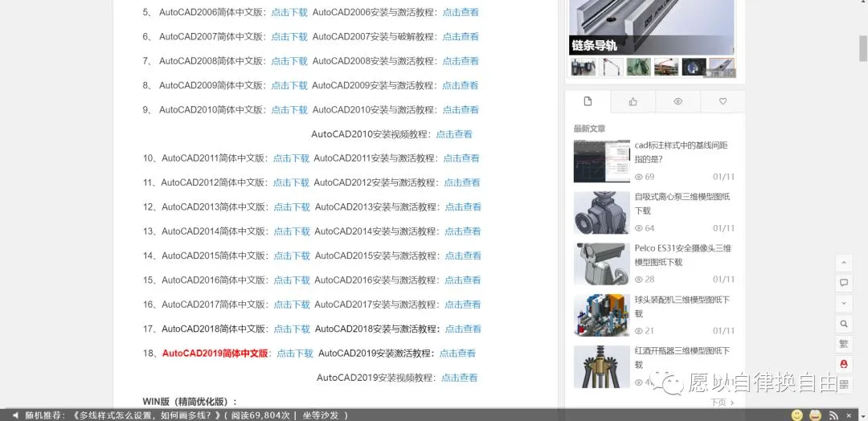The height and width of the screenshot is (421, 868).
Task: View AutoCAD2010安装视频教程 via 点击查看
Action: [454, 134]
